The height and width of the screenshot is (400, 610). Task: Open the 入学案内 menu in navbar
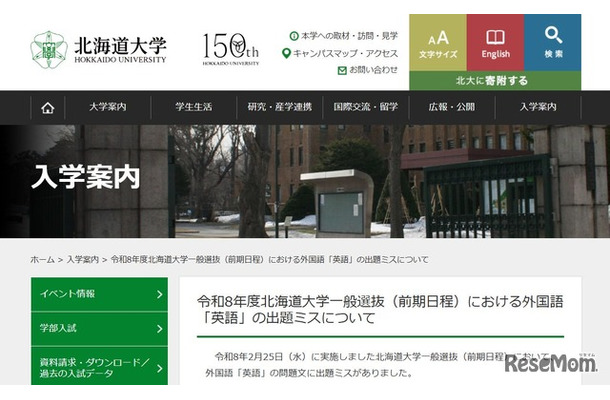(538, 107)
